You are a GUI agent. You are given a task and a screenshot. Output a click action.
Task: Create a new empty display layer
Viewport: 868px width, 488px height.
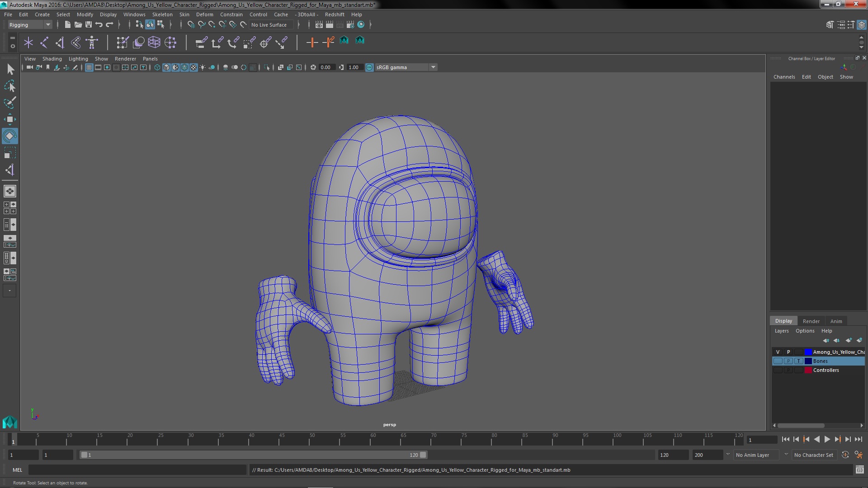coord(849,340)
